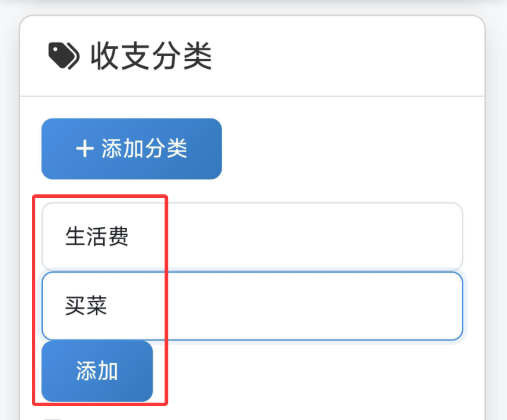The width and height of the screenshot is (507, 420).
Task: Focus the 生活费 input field
Action: click(252, 237)
